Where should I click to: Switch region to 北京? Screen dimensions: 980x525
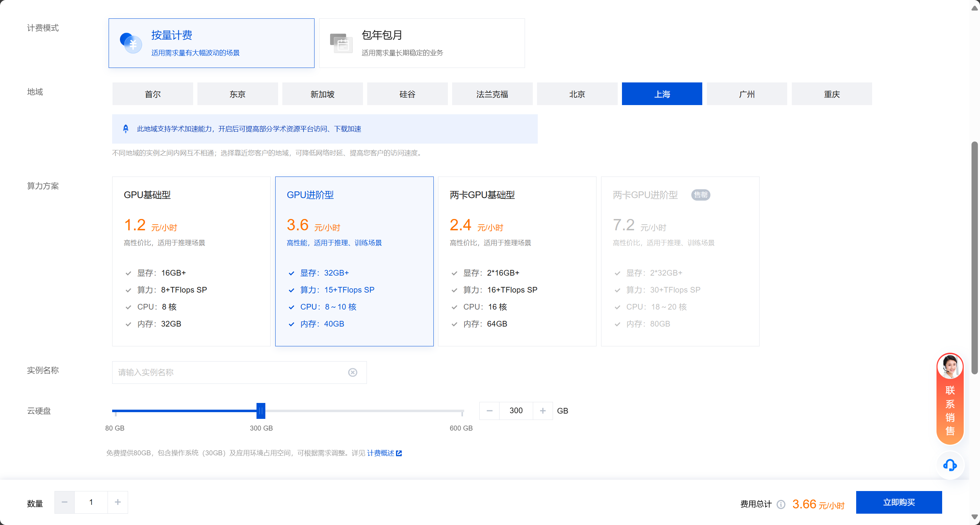point(577,94)
